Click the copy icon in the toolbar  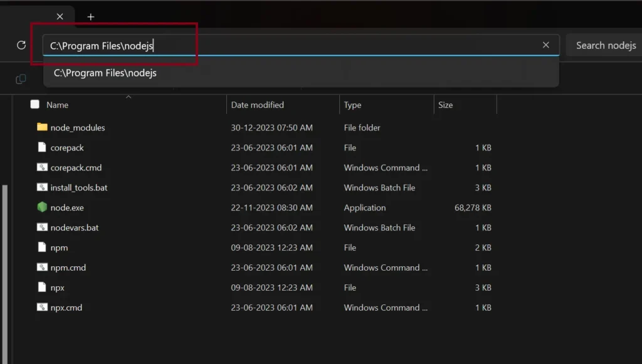pos(21,78)
